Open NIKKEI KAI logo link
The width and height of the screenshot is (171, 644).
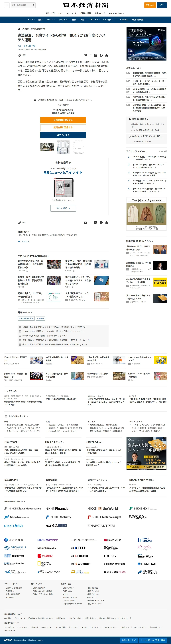(147, 564)
